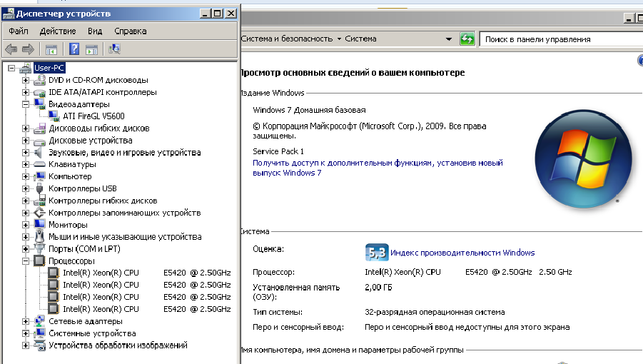Screen dimensions: 643x364
Task: Select the Системные устройства label
Action: 92,333
